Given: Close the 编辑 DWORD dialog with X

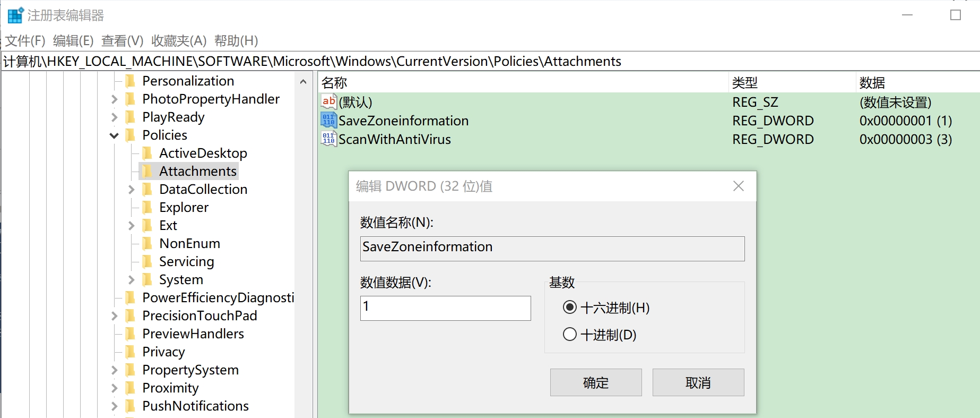Looking at the screenshot, I should click(x=739, y=186).
